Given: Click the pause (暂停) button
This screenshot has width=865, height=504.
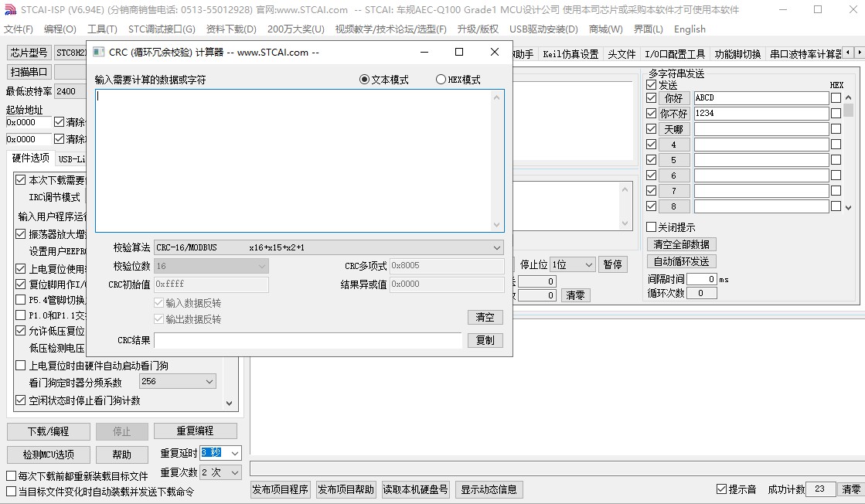Looking at the screenshot, I should click(612, 264).
